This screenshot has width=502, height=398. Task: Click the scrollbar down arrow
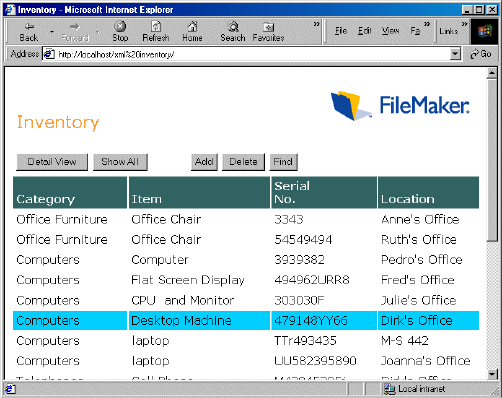[492, 374]
